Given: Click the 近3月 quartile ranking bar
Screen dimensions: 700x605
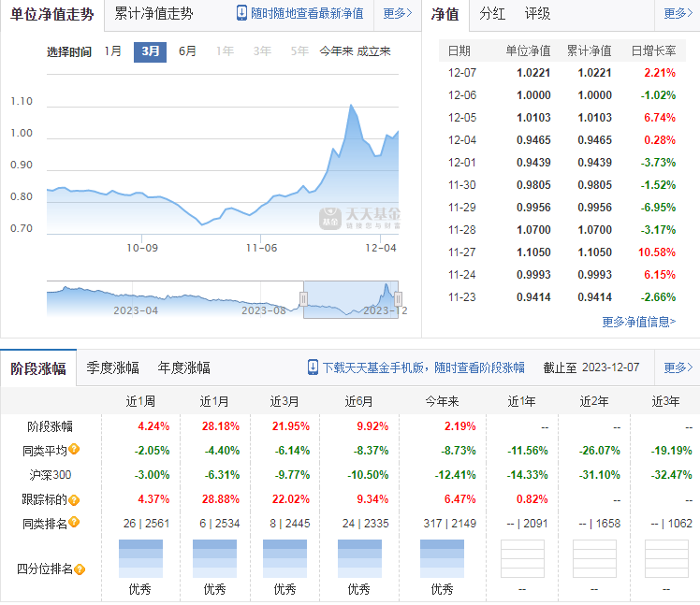Looking at the screenshot, I should pyautogui.click(x=284, y=558).
